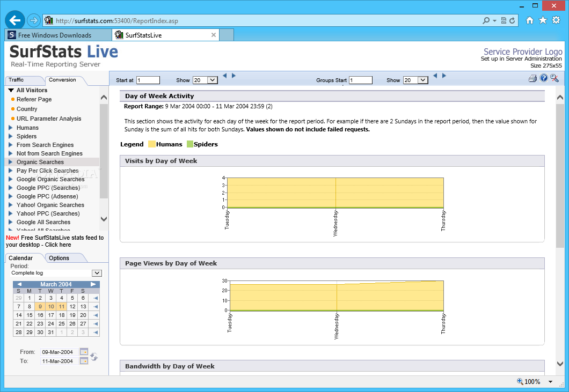Click sidebar tree scrollbar up arrow
The width and height of the screenshot is (569, 392).
click(104, 97)
